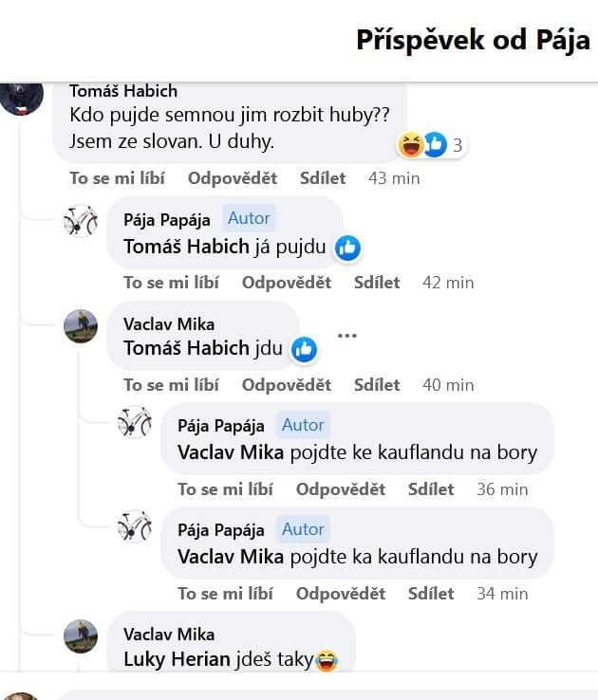This screenshot has width=598, height=700.
Task: Click 'Vaclav Mika' mention in 'ka kauflandu' reply
Action: click(x=231, y=557)
